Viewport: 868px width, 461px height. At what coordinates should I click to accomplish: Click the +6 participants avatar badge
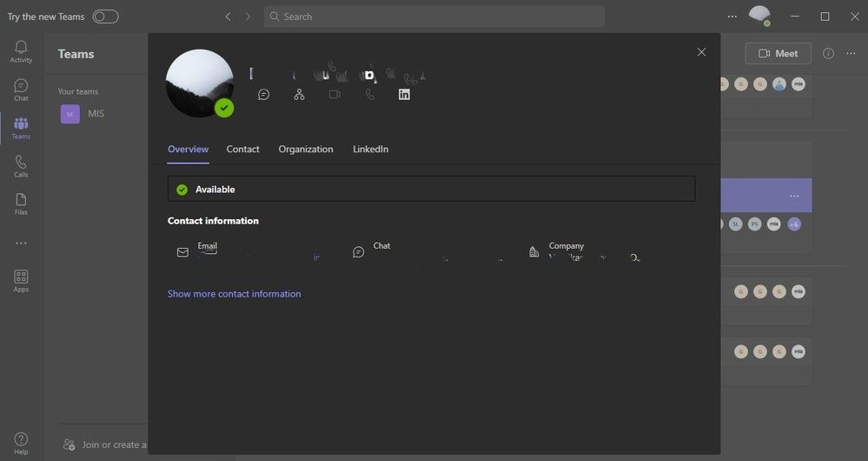[794, 224]
